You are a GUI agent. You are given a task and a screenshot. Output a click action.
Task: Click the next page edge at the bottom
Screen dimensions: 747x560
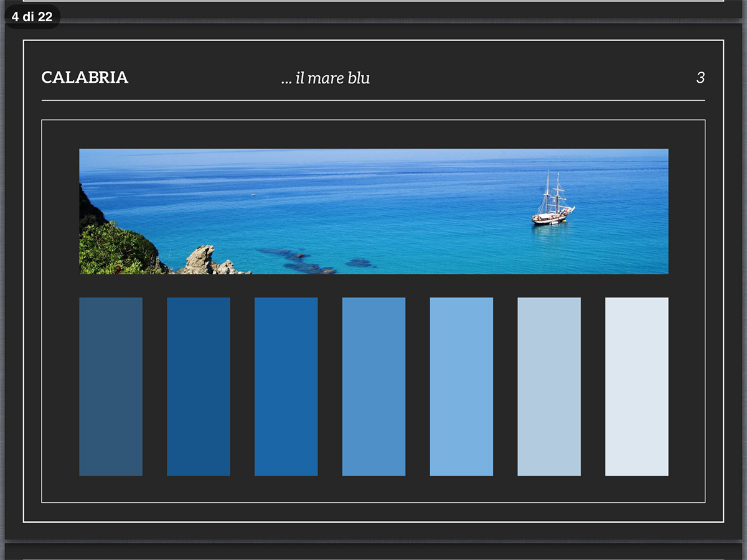(x=374, y=551)
